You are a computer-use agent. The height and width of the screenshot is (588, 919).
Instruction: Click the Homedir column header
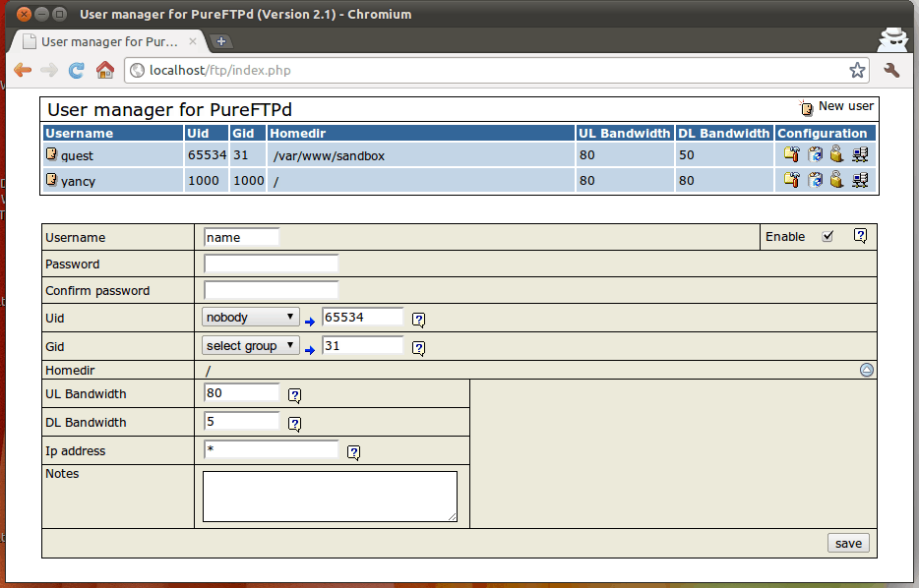(421, 133)
